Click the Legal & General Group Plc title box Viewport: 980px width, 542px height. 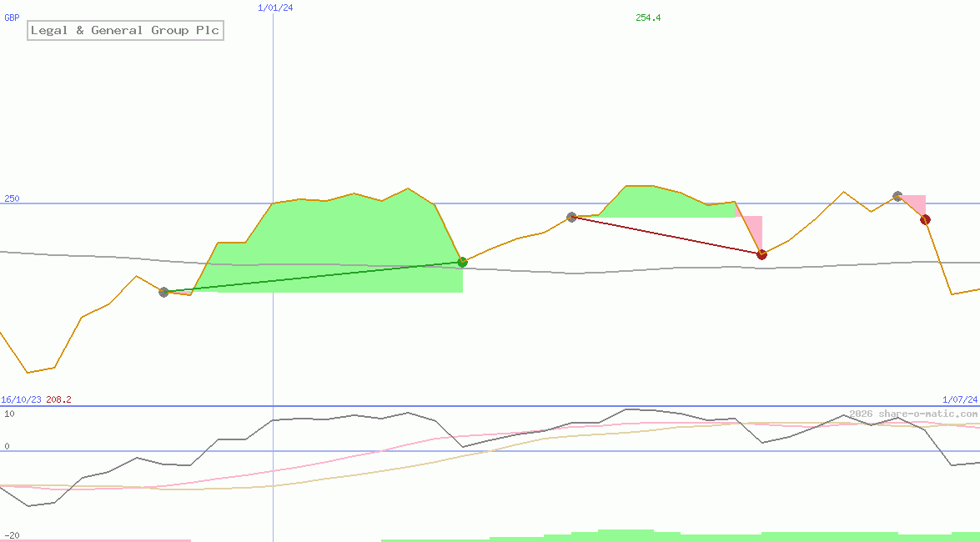[x=125, y=30]
